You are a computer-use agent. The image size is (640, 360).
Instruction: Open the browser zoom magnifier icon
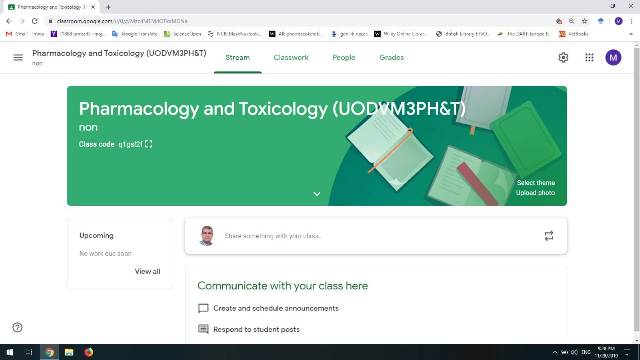tap(572, 21)
